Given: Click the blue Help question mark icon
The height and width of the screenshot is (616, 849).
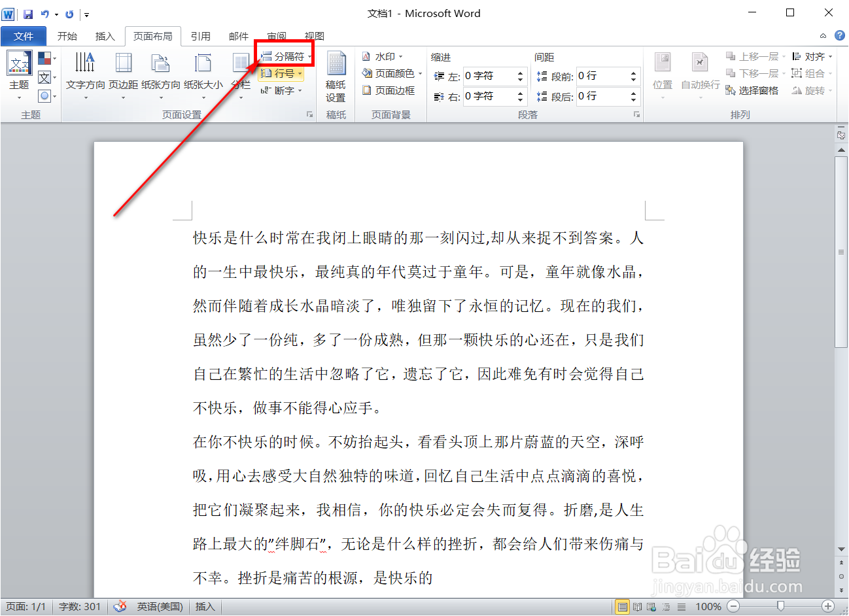Looking at the screenshot, I should click(x=840, y=36).
